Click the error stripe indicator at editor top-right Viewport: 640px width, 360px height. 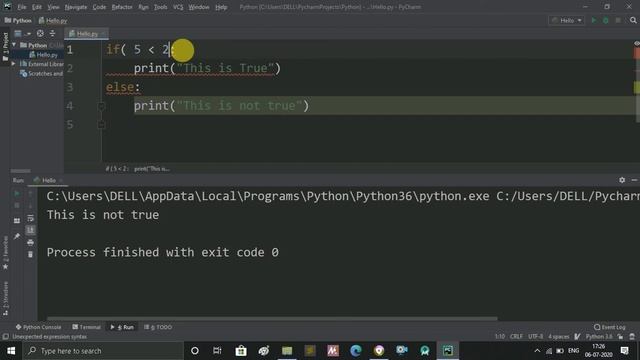pos(637,43)
